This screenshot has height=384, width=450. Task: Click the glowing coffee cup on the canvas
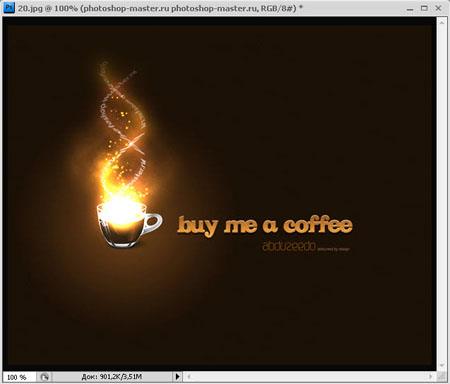(x=129, y=224)
